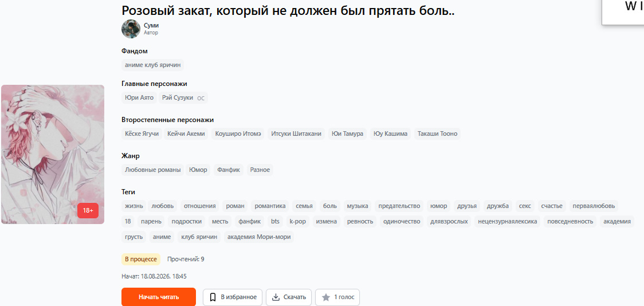Select character chip Такаши Тооно
Viewport: 644px width, 306px height.
[437, 134]
